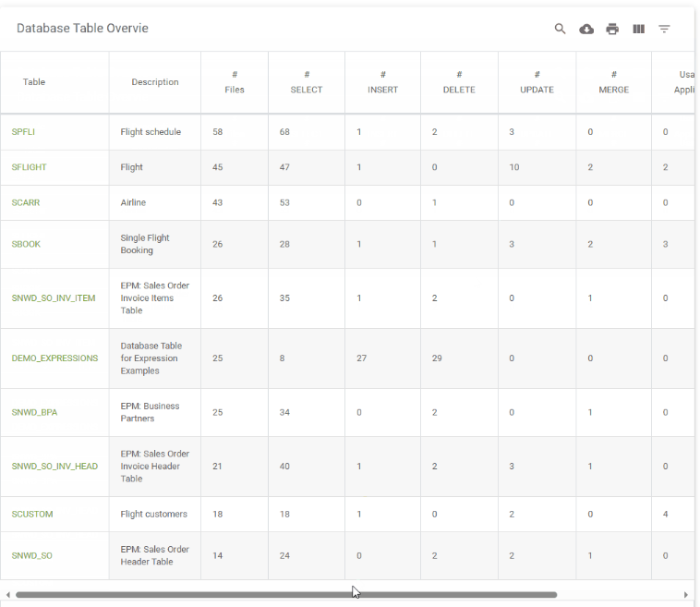The image size is (700, 607).
Task: Open the view columns icon
Action: (638, 29)
